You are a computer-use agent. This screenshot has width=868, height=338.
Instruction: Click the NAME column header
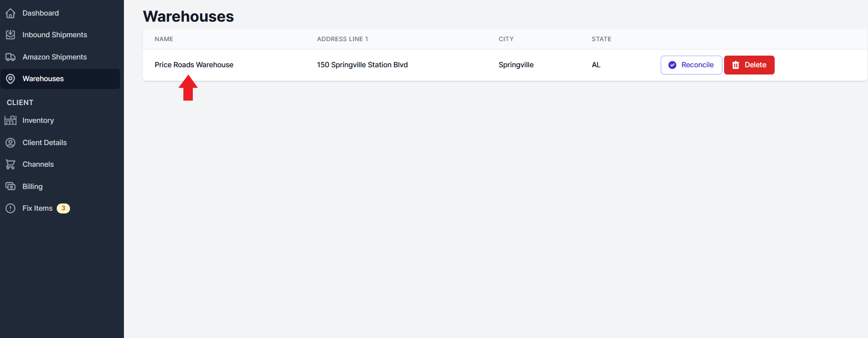coord(164,39)
